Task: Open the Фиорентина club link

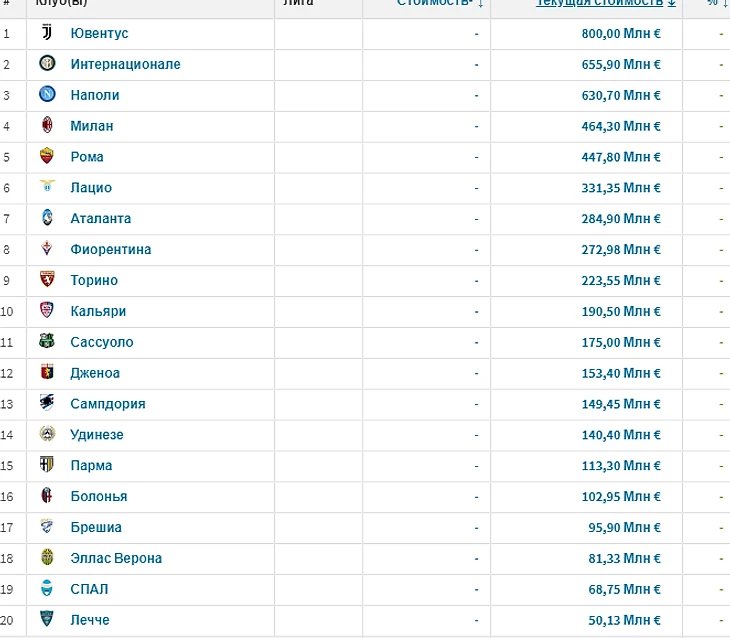Action: point(110,249)
